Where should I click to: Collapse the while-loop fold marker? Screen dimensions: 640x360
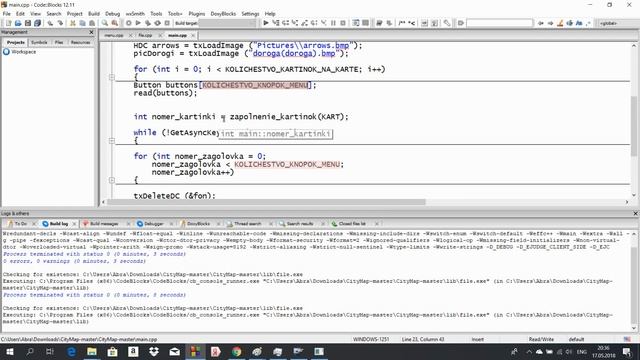coord(111,140)
